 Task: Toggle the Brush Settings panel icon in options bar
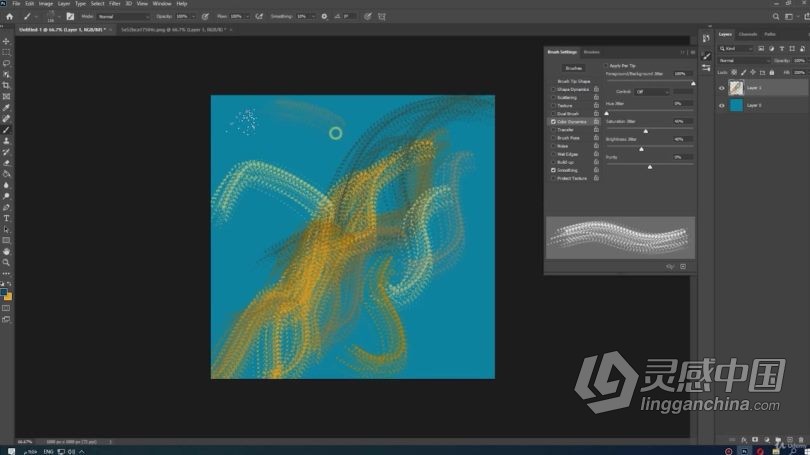pos(70,17)
